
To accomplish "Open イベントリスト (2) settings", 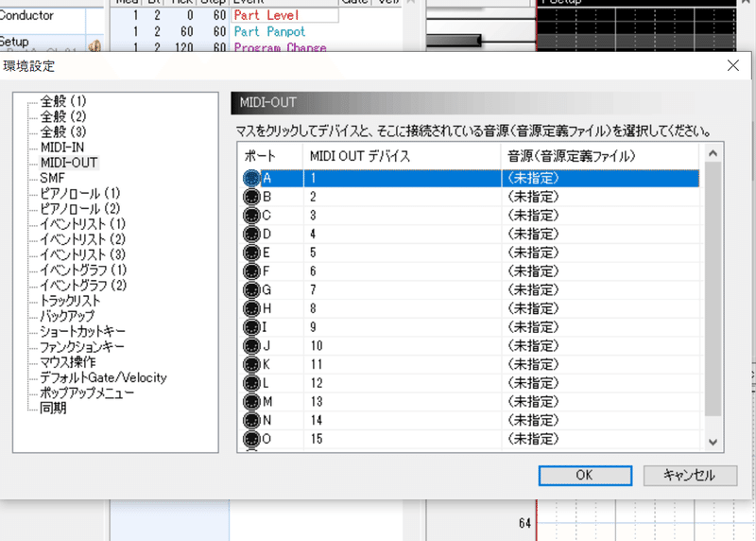I will point(83,239).
